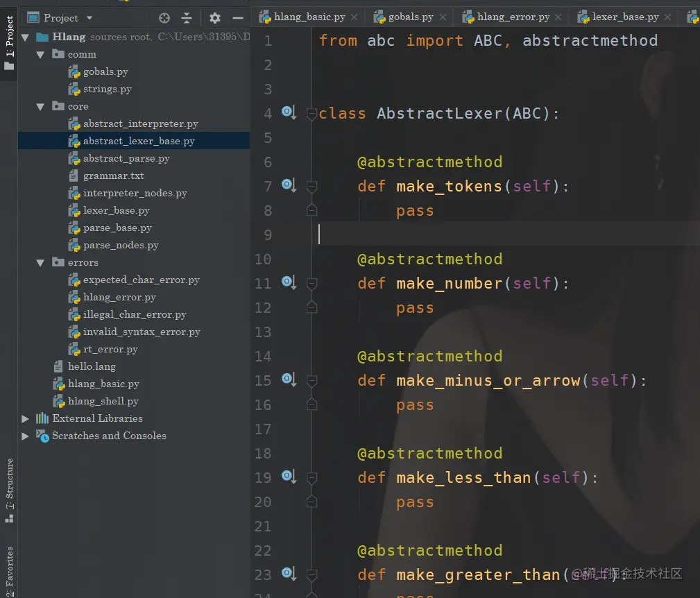The height and width of the screenshot is (598, 700).
Task: Click the comm folder icon
Action: pos(58,54)
